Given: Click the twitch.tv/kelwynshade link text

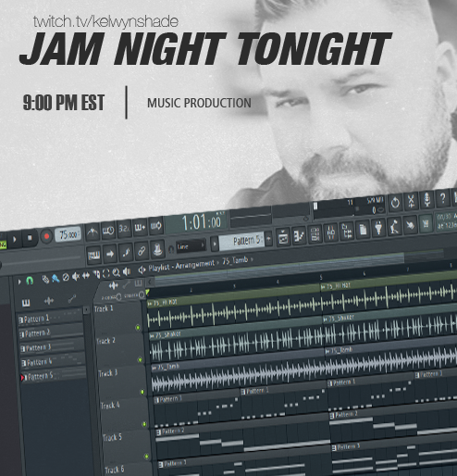Looking at the screenshot, I should pos(105,21).
